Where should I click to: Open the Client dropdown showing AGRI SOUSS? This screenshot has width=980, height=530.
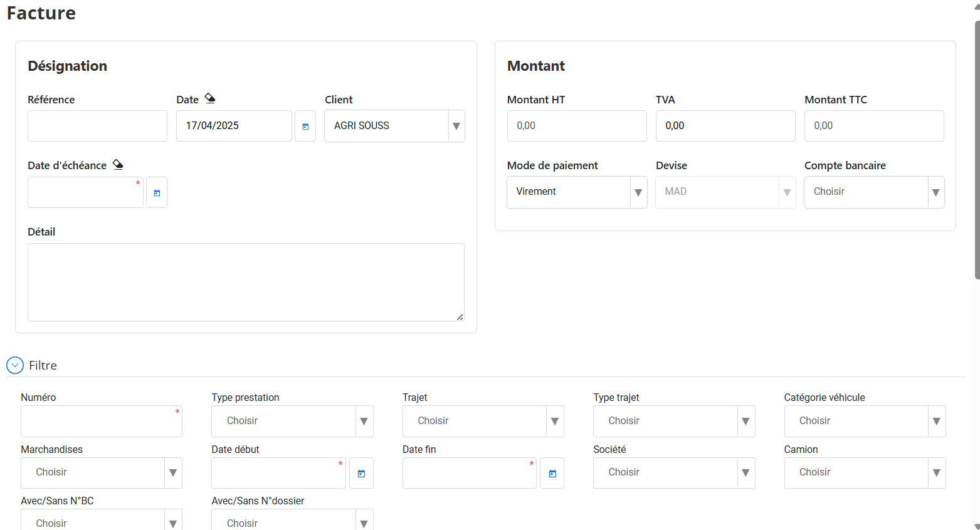point(394,126)
